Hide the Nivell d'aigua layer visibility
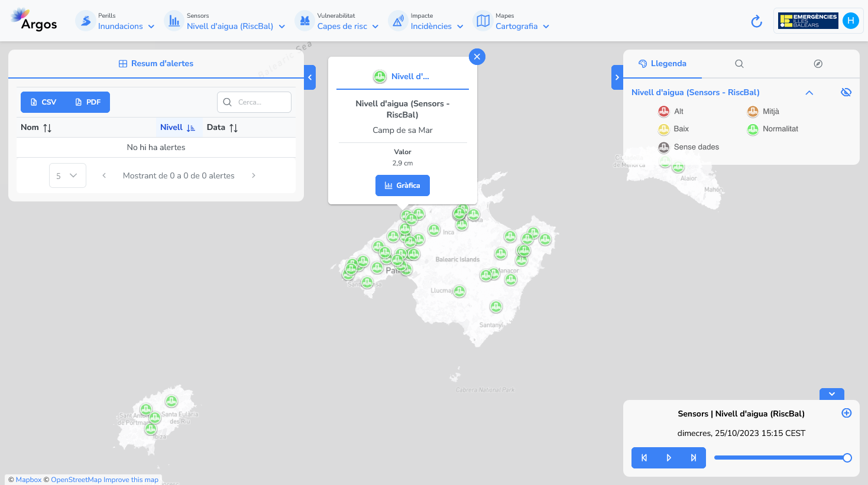Image resolution: width=868 pixels, height=485 pixels. pos(846,92)
